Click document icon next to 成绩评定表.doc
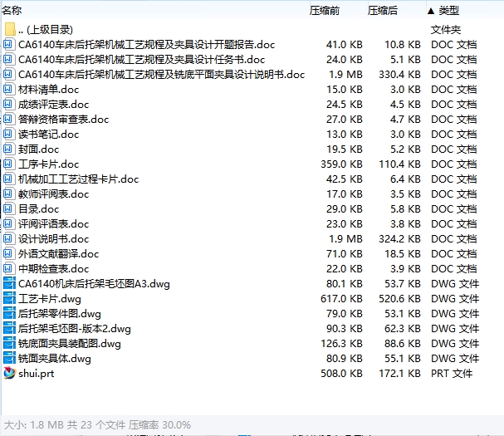 [9, 104]
